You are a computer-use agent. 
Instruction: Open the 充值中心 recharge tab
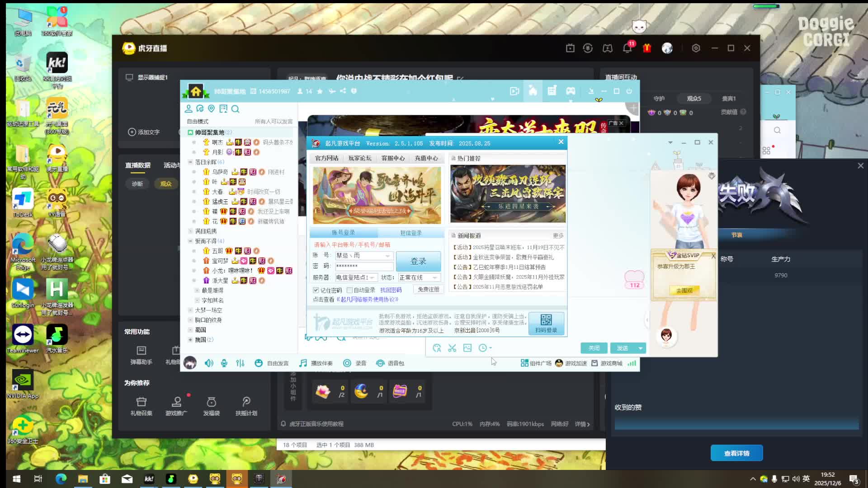(x=426, y=158)
